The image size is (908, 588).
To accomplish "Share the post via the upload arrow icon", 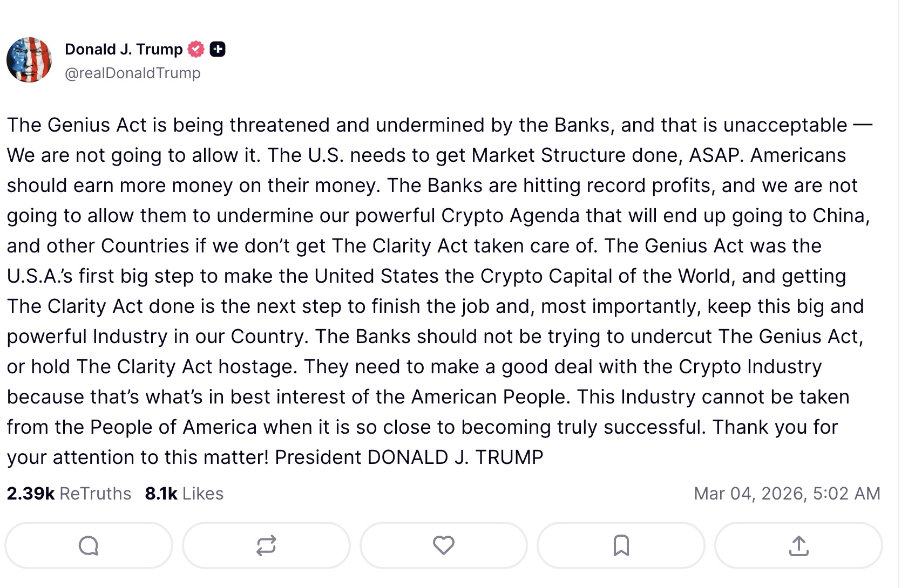I will point(799,545).
